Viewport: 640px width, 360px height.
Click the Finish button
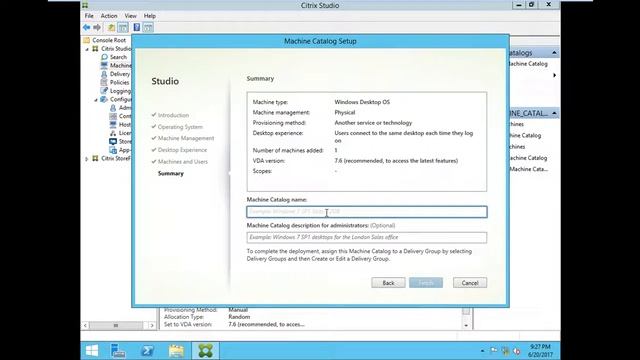(x=426, y=283)
